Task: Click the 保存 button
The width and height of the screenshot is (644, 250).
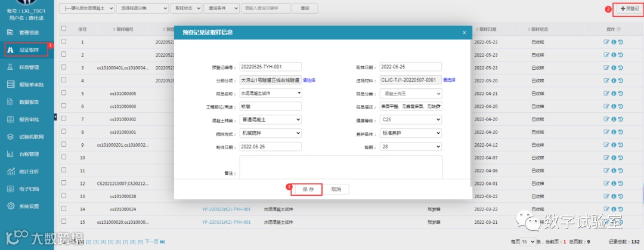Action: pos(308,189)
